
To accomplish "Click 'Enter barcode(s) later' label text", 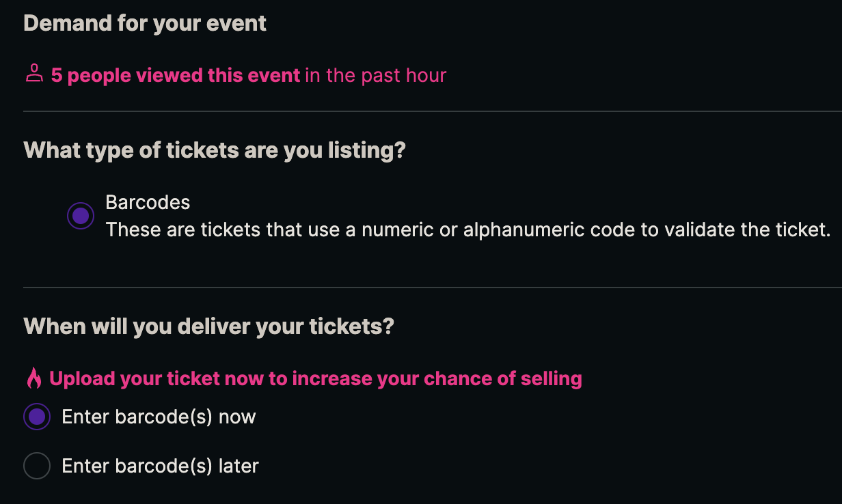I will click(159, 466).
